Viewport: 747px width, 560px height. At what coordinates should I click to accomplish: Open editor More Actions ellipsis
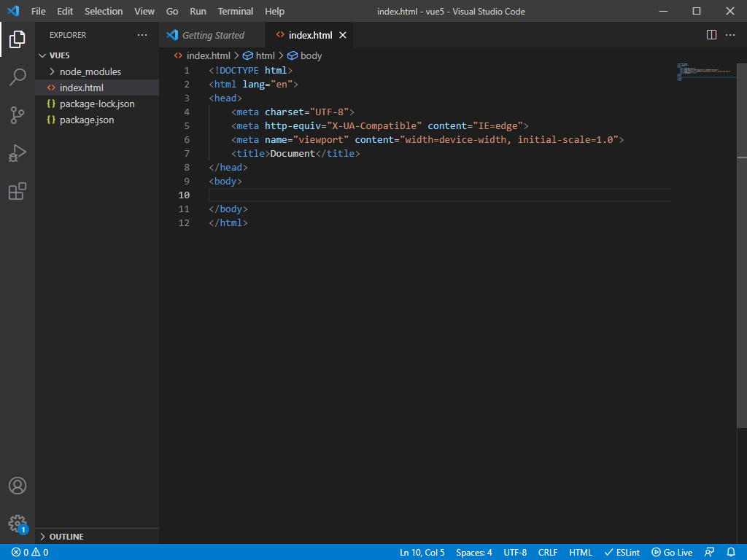pyautogui.click(x=729, y=35)
